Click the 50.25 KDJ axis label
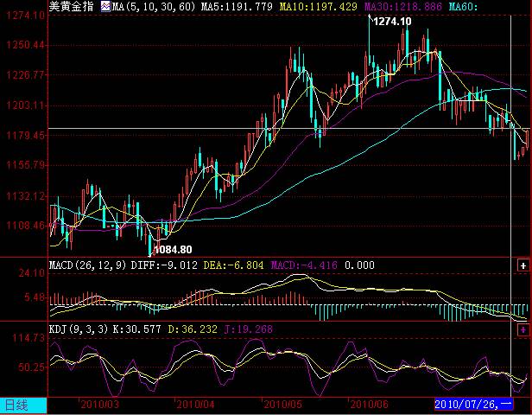Image resolution: width=532 pixels, height=415 pixels. (32, 367)
